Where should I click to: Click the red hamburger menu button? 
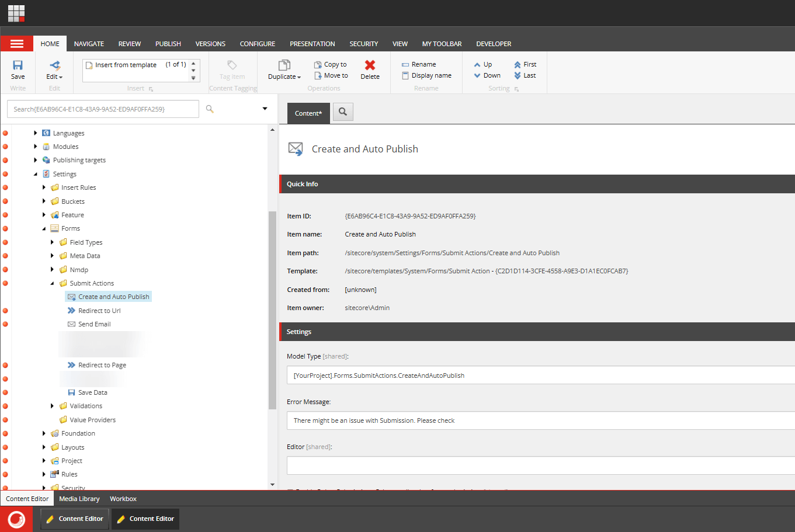tap(17, 44)
